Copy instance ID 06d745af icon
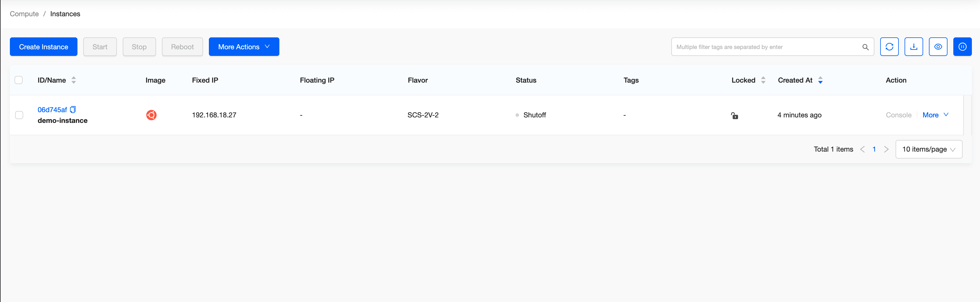The height and width of the screenshot is (302, 980). point(73,110)
